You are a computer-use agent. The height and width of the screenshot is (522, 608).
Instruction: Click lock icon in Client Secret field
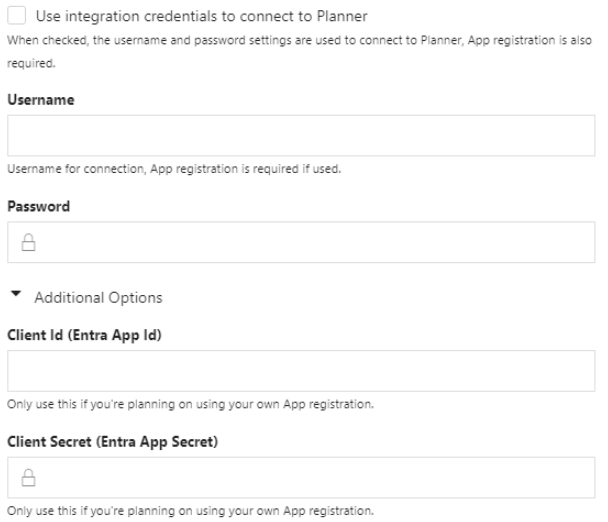click(x=28, y=478)
